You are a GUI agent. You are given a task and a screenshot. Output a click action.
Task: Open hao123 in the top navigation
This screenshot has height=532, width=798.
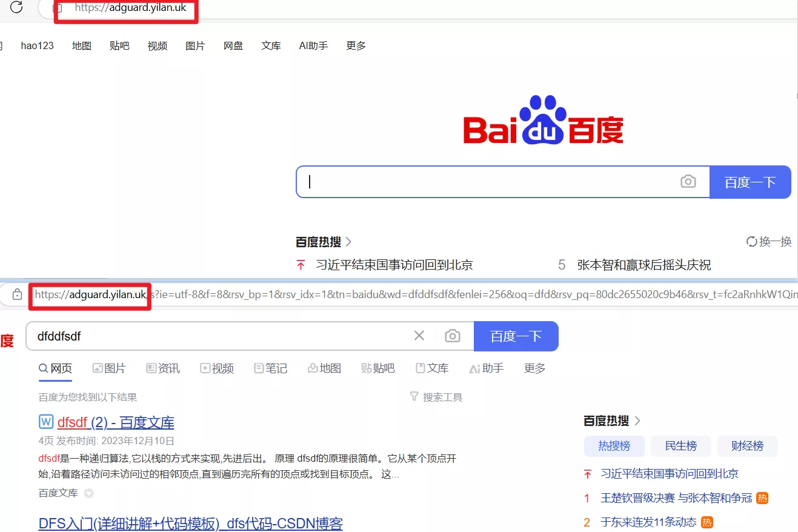pyautogui.click(x=37, y=45)
